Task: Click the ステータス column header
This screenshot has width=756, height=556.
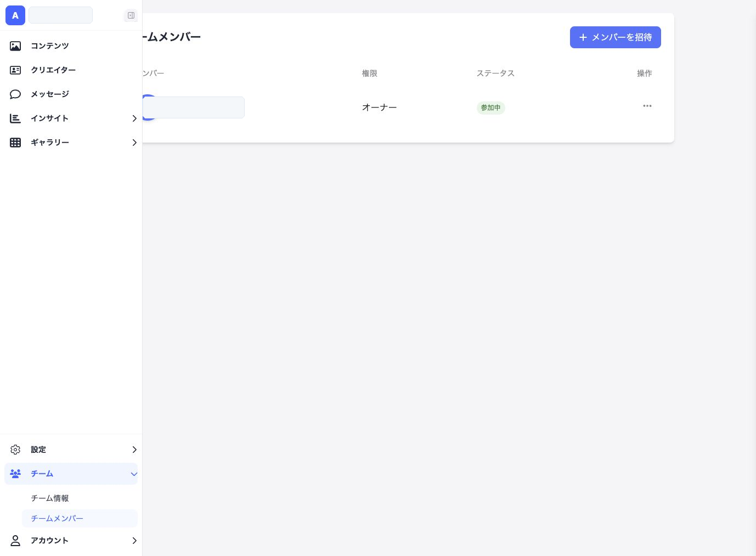Action: pos(495,73)
